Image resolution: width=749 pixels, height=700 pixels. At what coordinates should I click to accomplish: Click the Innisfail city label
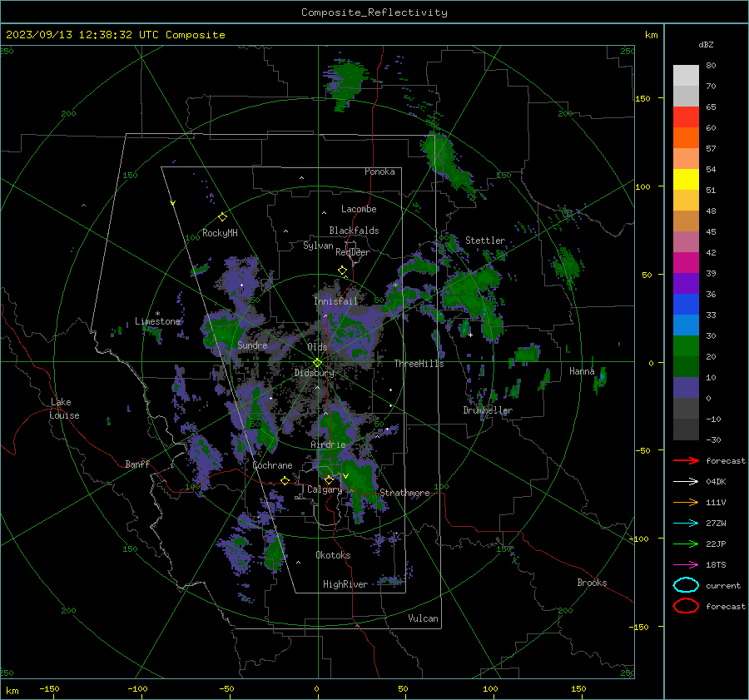tap(336, 301)
